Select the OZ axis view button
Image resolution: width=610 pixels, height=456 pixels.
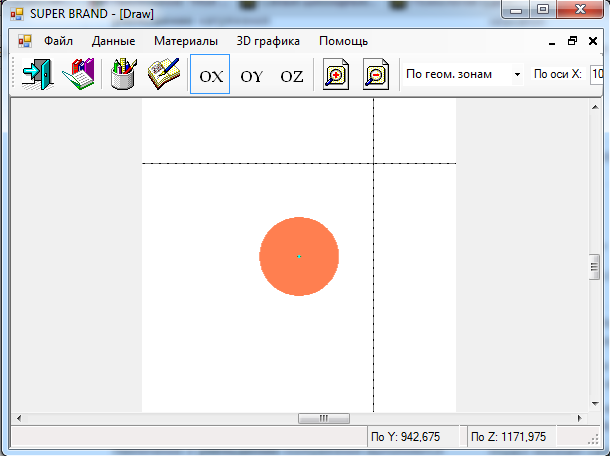[x=292, y=76]
